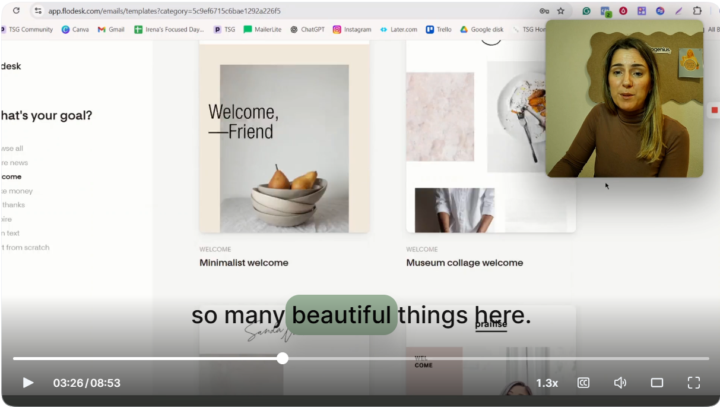Enter fullscreen video mode
The image size is (720, 407).
[x=693, y=383]
